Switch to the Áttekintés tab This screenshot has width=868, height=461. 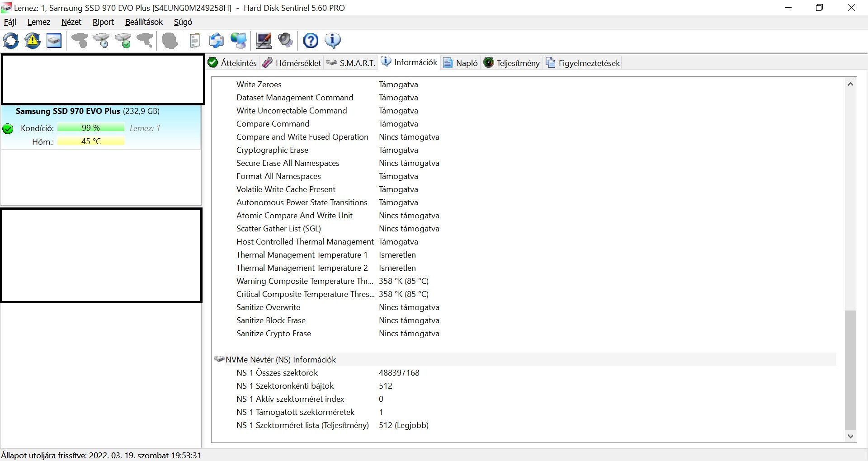[x=233, y=63]
